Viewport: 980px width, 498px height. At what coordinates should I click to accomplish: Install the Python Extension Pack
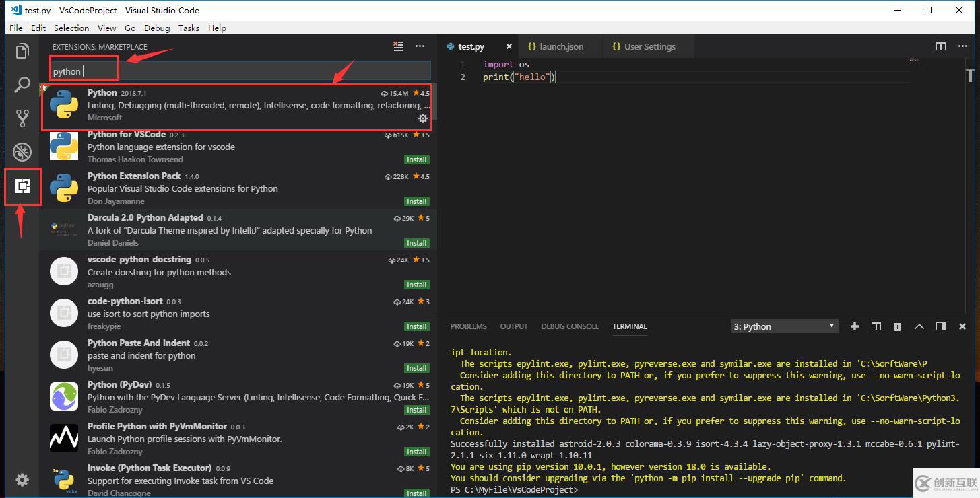click(417, 201)
